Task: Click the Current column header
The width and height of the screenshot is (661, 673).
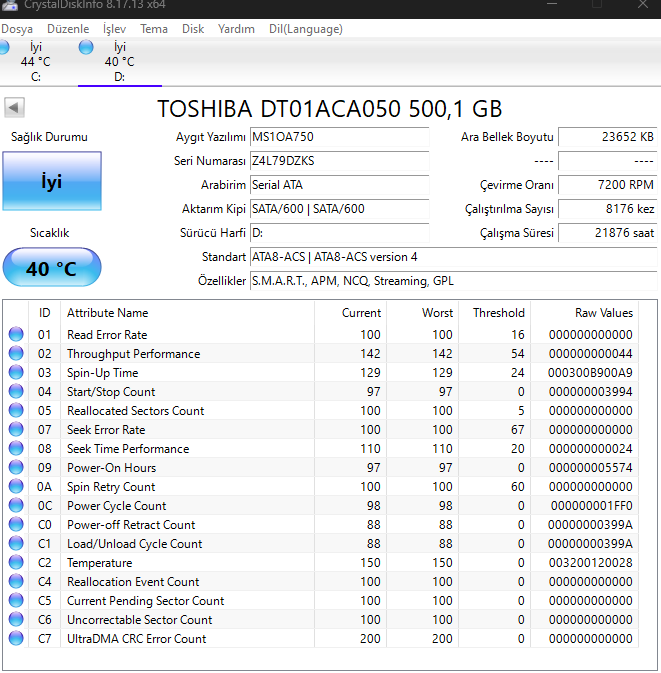Action: point(350,313)
